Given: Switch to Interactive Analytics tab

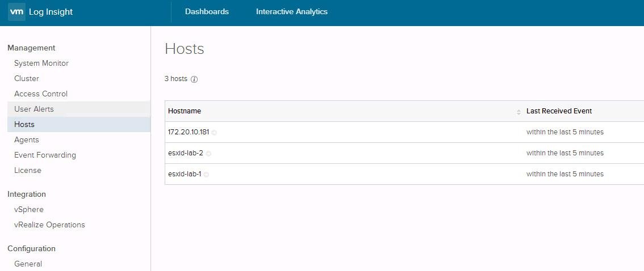Looking at the screenshot, I should pos(291,12).
